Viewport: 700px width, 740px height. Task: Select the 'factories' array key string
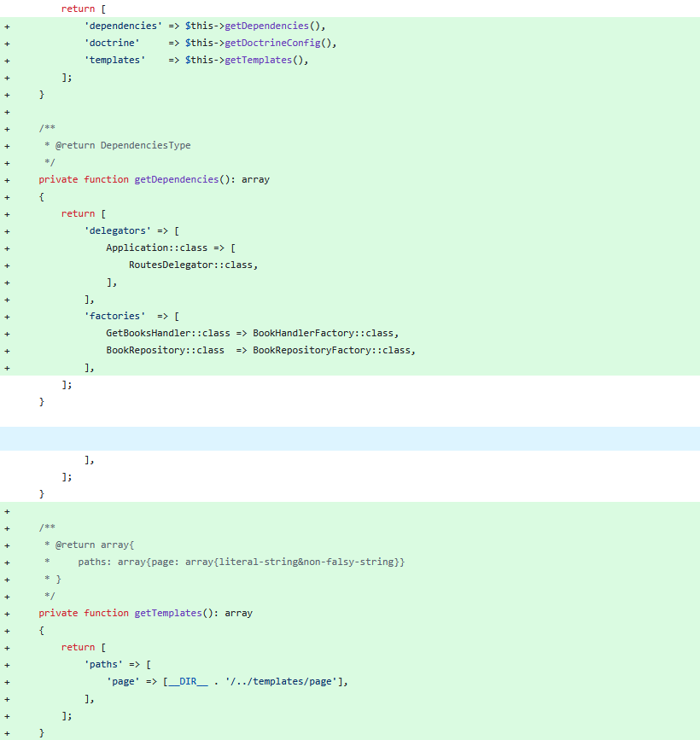tap(114, 316)
